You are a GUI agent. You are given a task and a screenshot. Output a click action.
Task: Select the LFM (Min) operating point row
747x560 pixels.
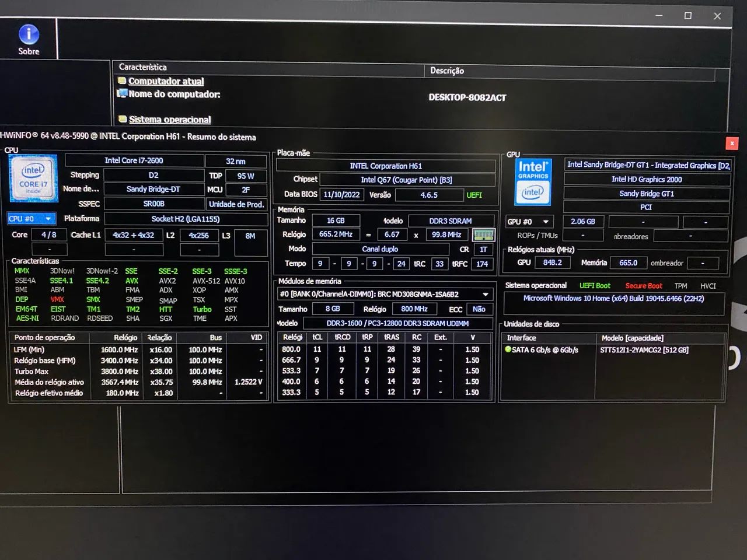(x=138, y=350)
